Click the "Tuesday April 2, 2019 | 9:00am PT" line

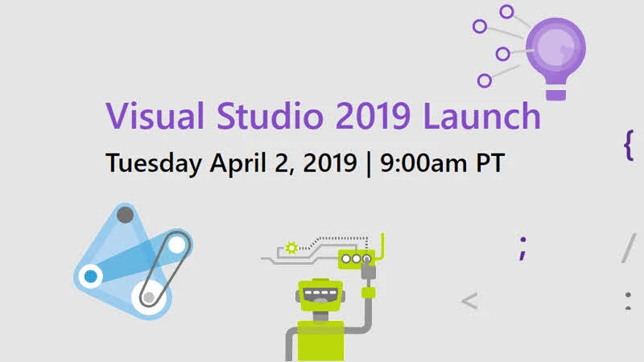tap(305, 163)
